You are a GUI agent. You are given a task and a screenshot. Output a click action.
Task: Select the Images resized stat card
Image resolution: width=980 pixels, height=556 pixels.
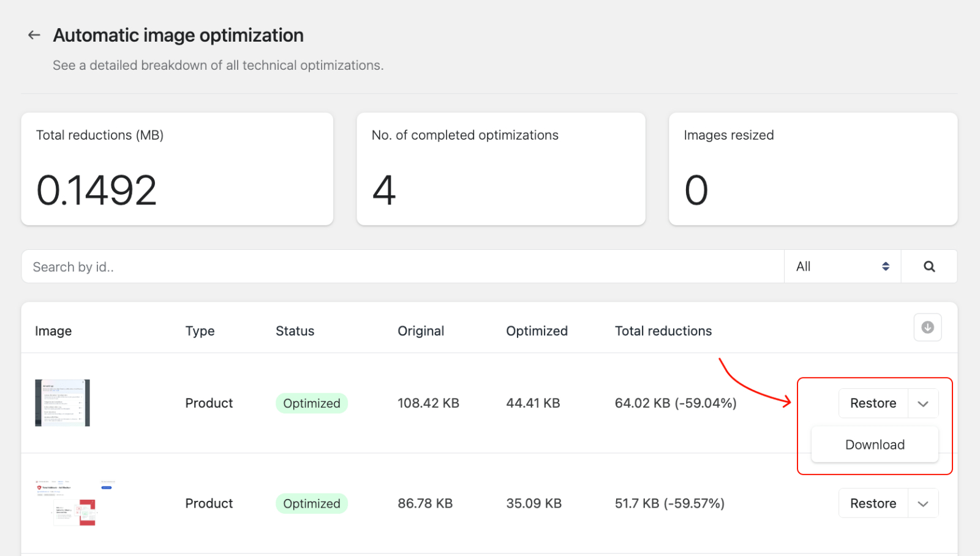tap(812, 169)
